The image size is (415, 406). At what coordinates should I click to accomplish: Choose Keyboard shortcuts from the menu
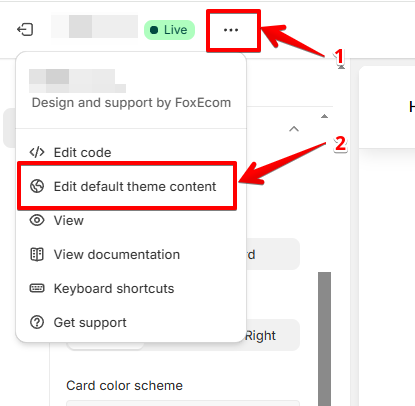tap(114, 288)
